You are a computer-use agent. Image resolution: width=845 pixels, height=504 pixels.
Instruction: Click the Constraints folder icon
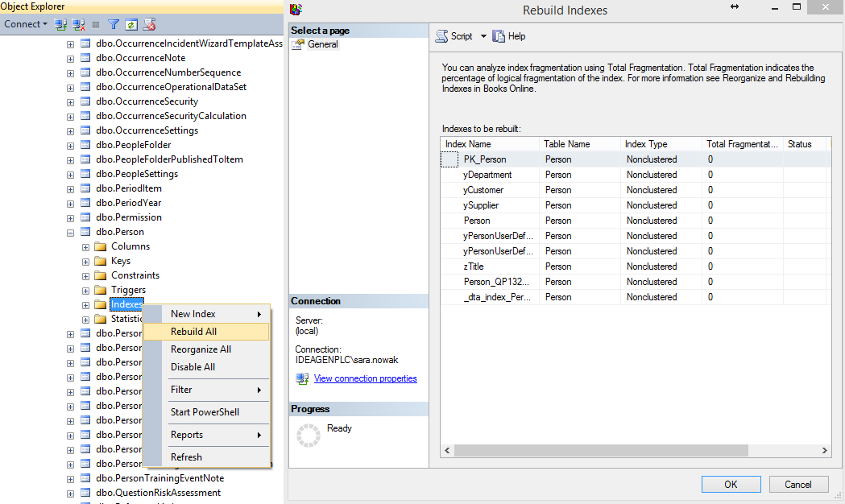pos(100,275)
